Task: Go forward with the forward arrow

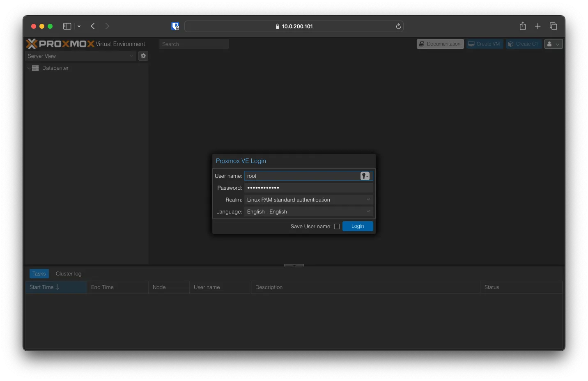Action: [x=107, y=26]
